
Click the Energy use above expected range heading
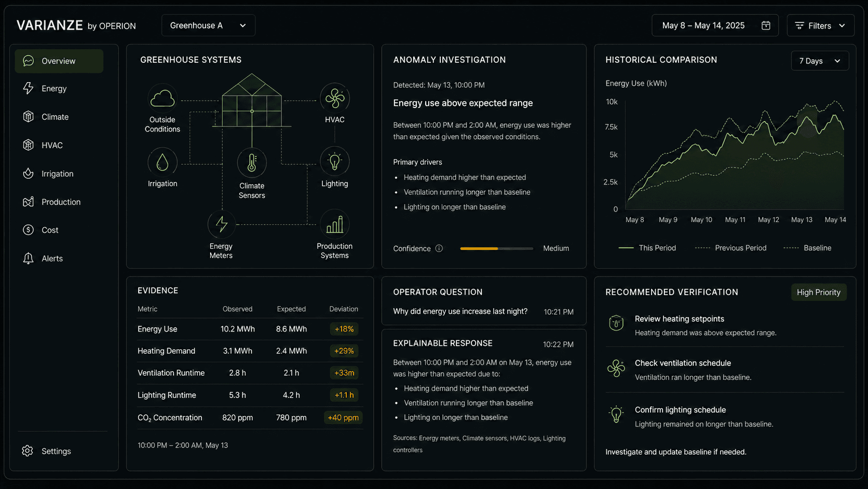coord(463,103)
